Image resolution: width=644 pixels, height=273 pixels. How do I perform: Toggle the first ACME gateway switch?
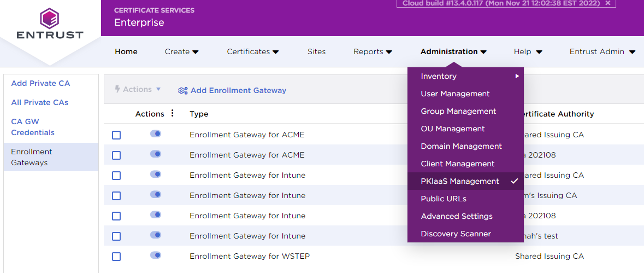(x=156, y=134)
